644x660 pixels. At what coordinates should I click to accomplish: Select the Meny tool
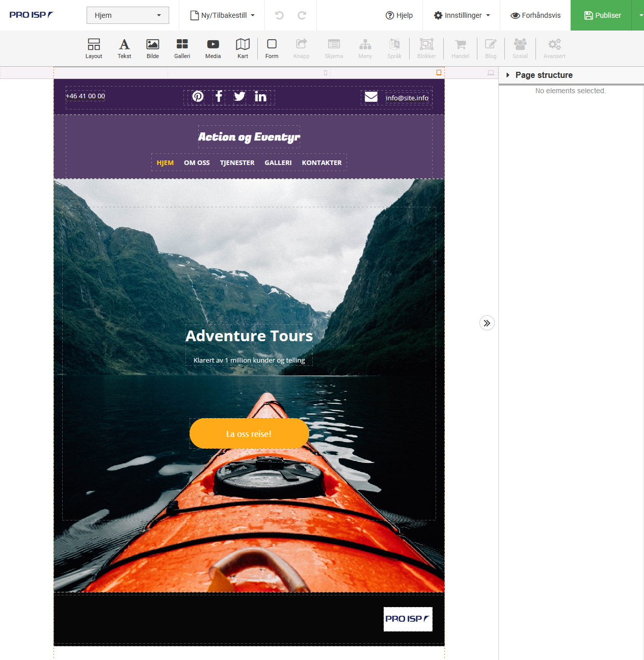click(x=365, y=49)
